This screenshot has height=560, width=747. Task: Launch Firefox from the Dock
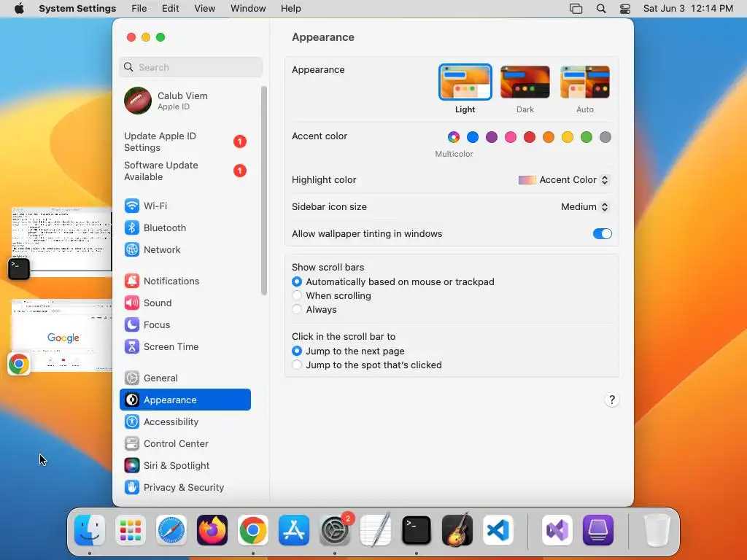212,530
